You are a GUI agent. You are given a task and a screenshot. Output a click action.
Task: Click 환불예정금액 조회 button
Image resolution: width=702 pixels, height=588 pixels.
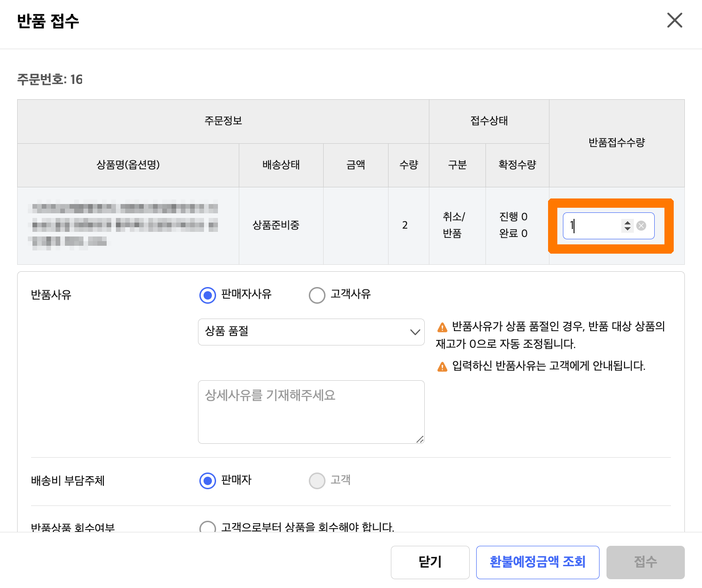(x=538, y=562)
